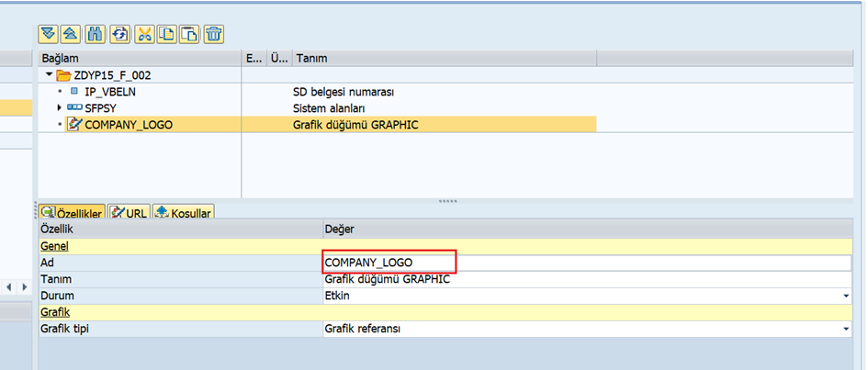Cut the node with the scissors icon
This screenshot has width=868, height=370.
143,35
